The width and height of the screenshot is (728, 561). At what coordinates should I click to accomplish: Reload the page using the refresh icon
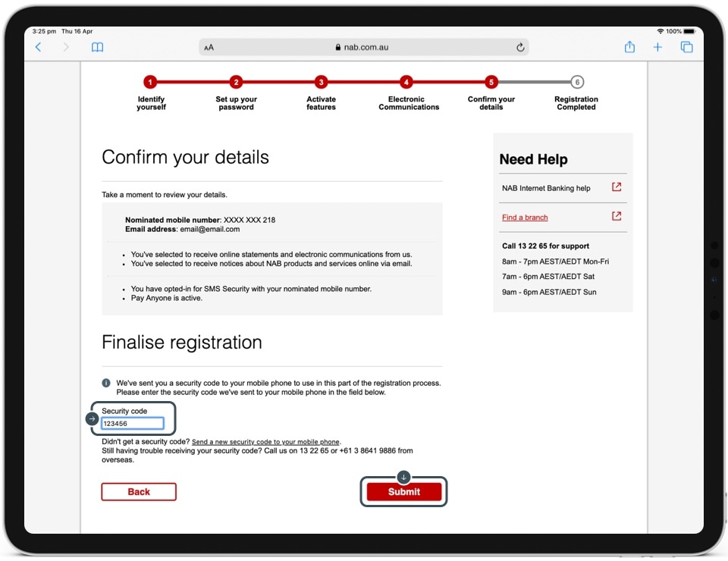520,47
